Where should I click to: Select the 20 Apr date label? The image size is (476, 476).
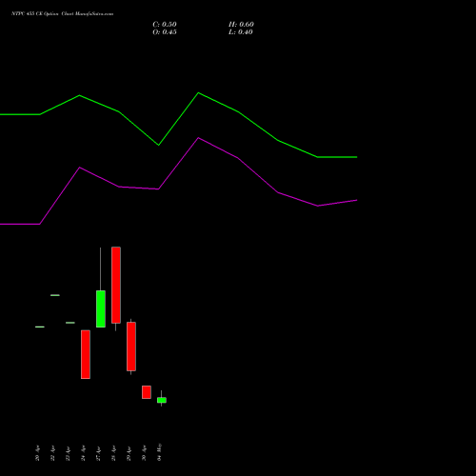tap(37, 453)
